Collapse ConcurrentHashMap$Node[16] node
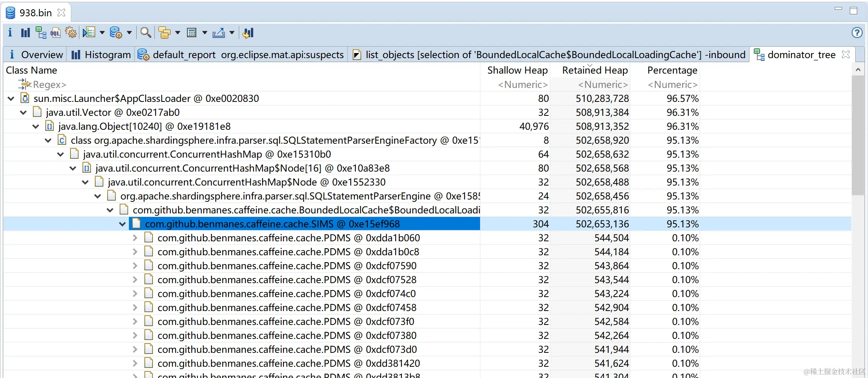The image size is (868, 378). tap(73, 168)
